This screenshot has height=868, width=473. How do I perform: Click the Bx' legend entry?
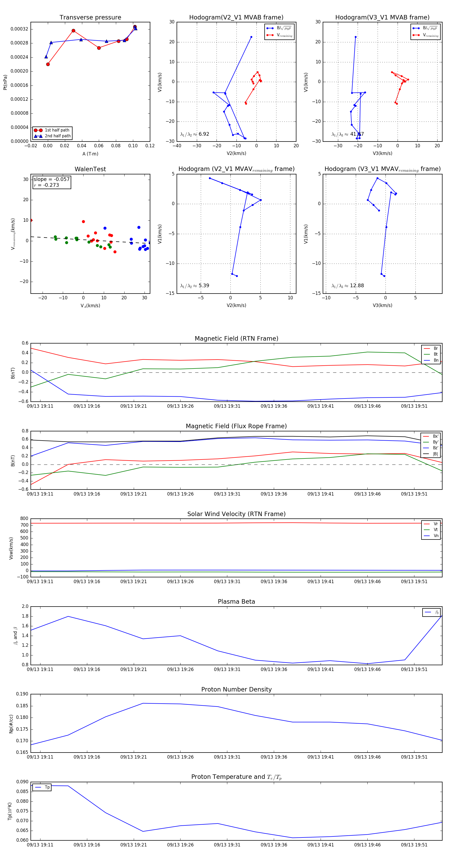click(431, 436)
